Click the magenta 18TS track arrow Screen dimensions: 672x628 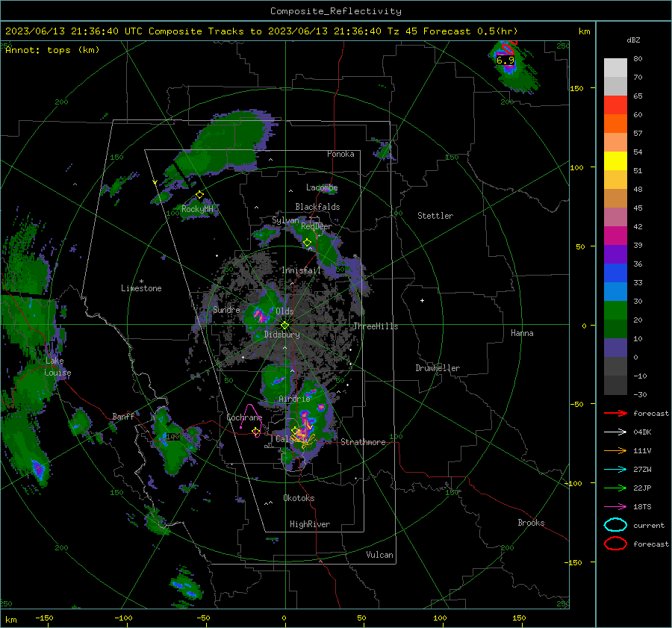pyautogui.click(x=615, y=506)
